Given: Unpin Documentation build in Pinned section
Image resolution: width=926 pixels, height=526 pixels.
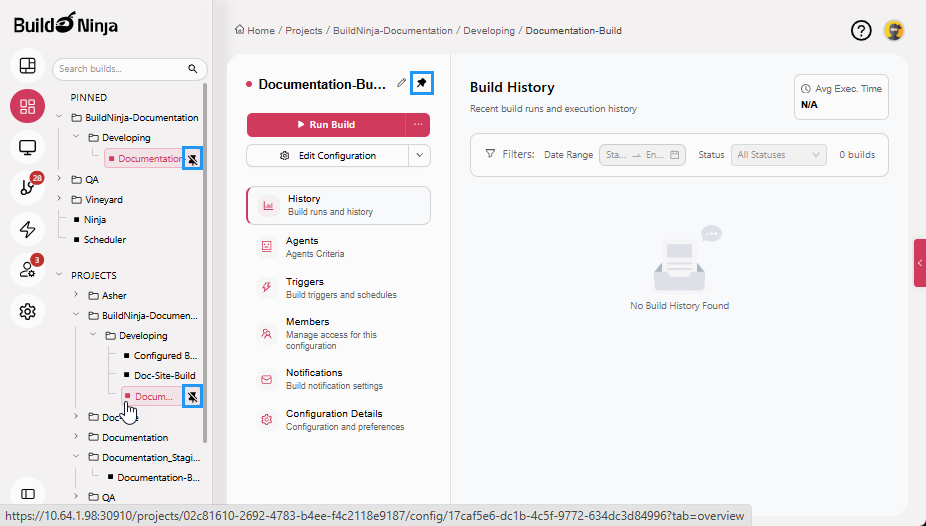Looking at the screenshot, I should point(193,158).
